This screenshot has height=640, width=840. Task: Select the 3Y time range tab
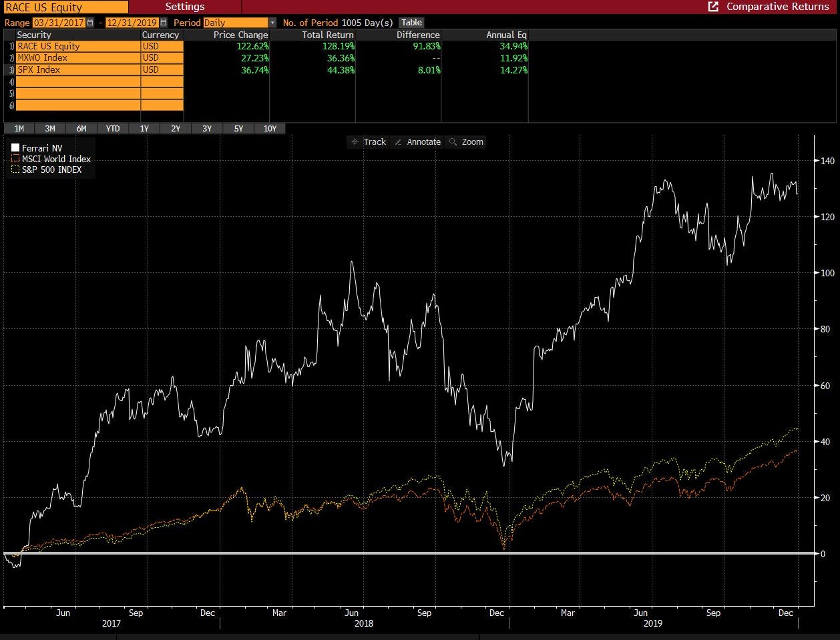[207, 129]
